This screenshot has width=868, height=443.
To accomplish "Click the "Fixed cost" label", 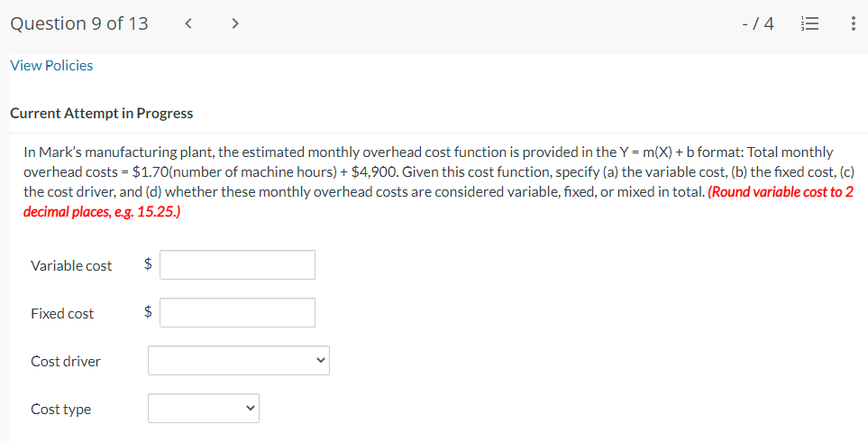I will click(x=62, y=313).
